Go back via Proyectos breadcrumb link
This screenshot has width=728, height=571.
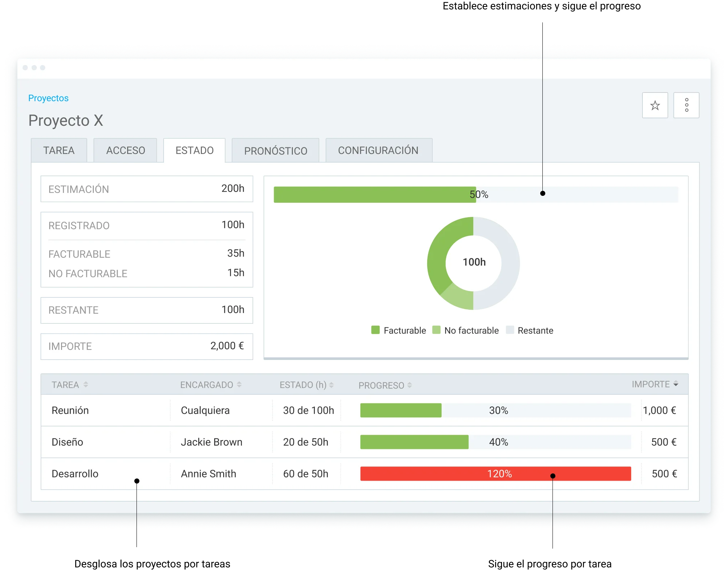48,98
